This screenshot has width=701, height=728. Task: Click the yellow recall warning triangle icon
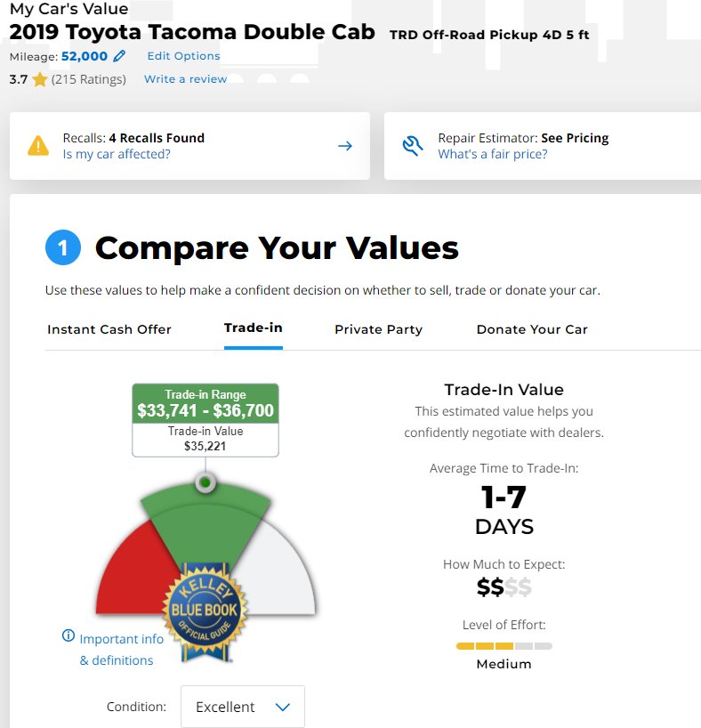coord(38,146)
